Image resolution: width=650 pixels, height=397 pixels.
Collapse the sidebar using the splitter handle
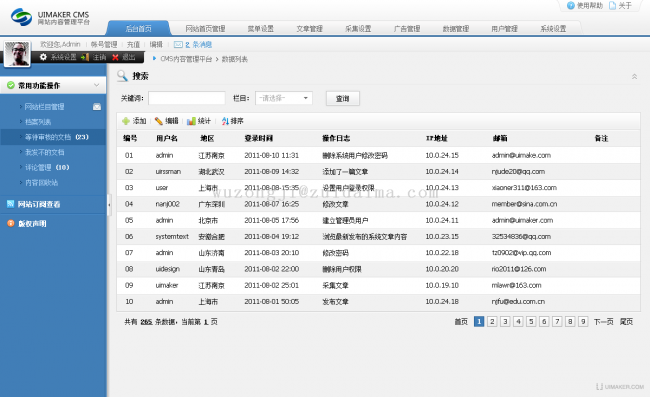coord(109,205)
